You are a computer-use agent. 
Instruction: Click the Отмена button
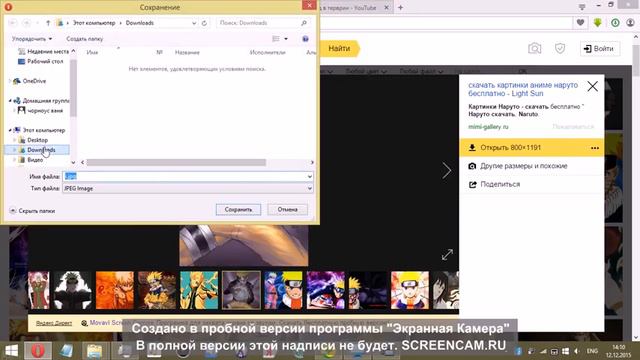pos(287,209)
